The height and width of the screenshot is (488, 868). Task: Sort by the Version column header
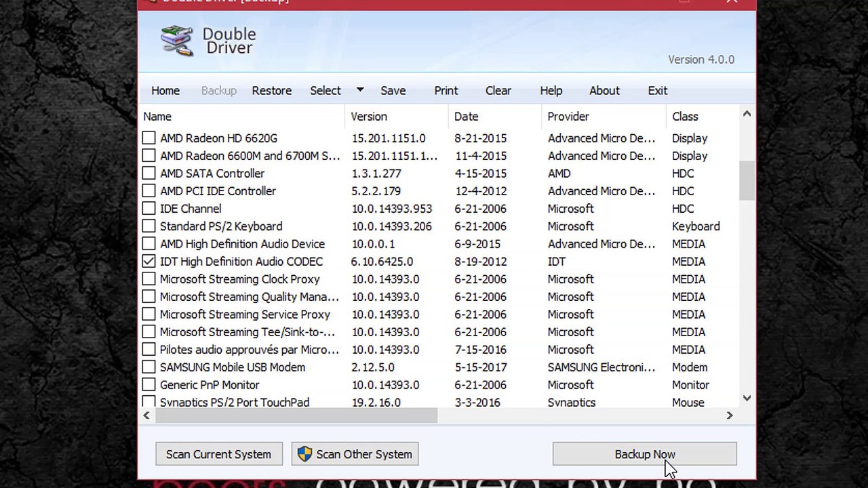397,117
